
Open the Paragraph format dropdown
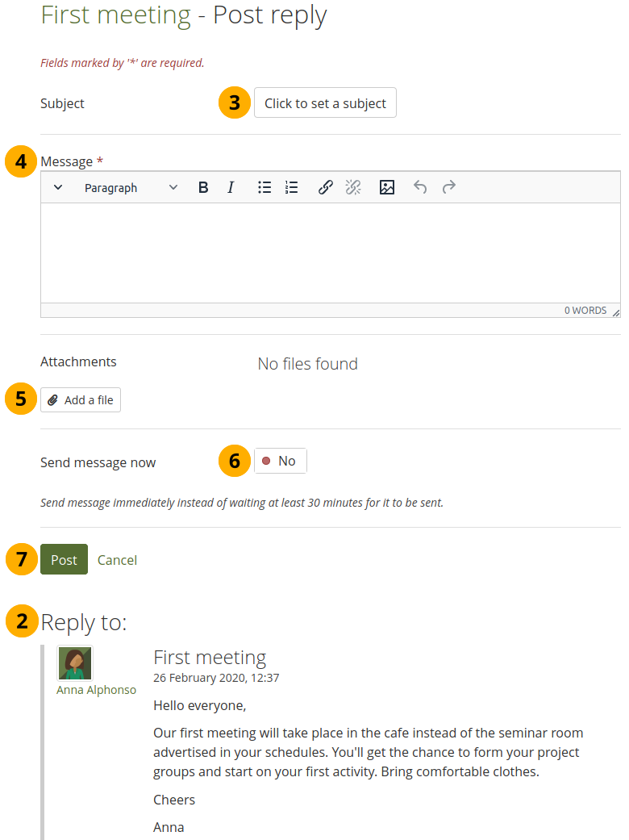pyautogui.click(x=131, y=187)
